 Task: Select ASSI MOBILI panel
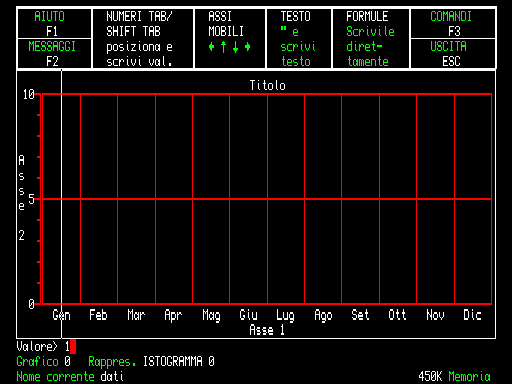pyautogui.click(x=230, y=39)
